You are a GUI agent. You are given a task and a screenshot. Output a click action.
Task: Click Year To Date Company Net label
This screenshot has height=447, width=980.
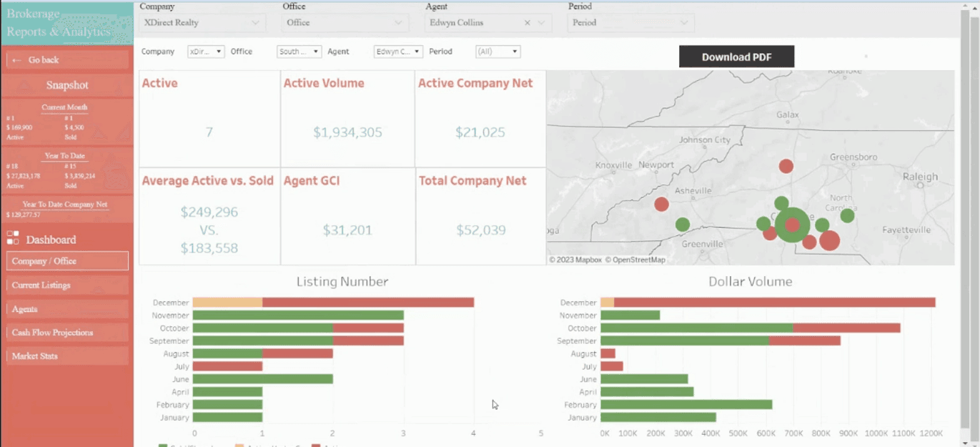pyautogui.click(x=65, y=205)
